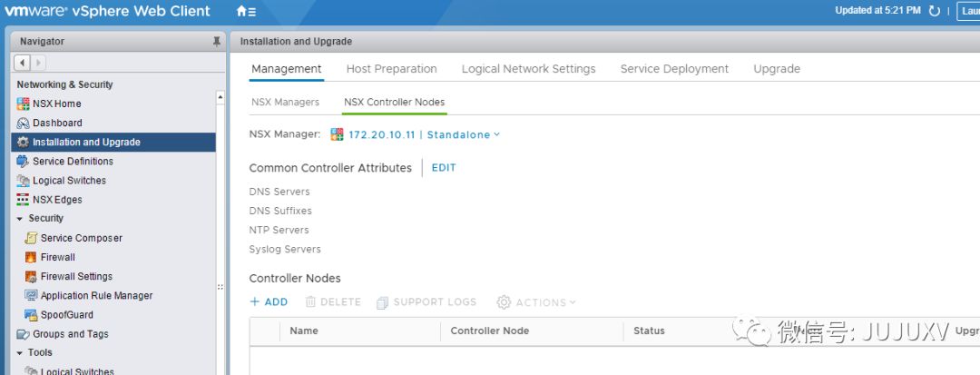Click ADD to add controller node

269,302
